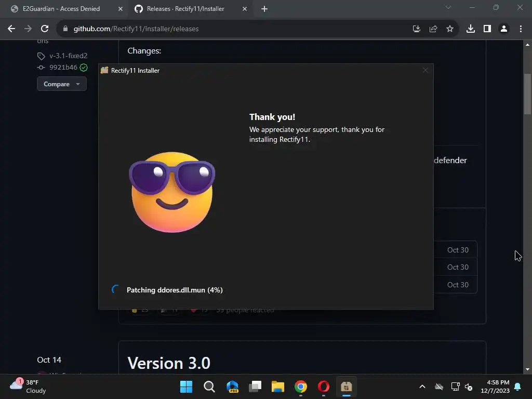Open Chrome downloads tray

(x=471, y=29)
